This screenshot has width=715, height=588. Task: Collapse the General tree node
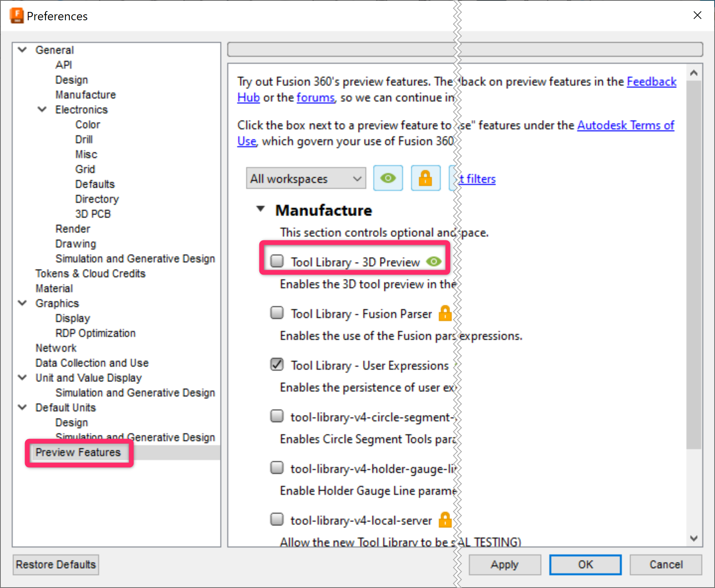coord(23,50)
